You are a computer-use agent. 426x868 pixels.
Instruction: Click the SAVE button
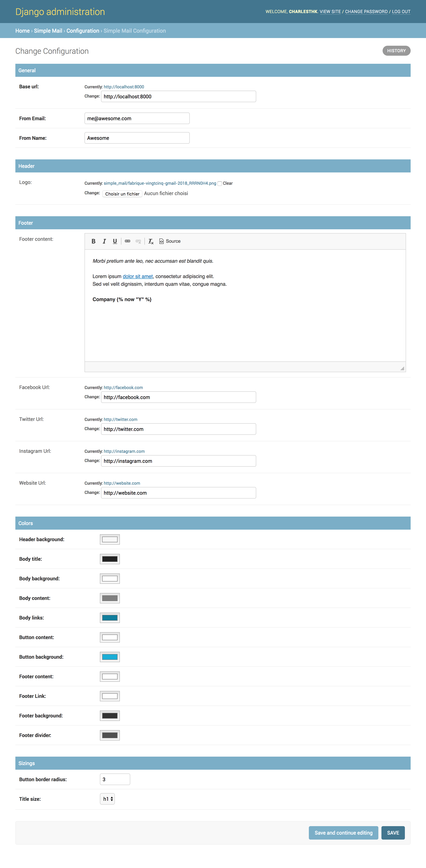393,833
